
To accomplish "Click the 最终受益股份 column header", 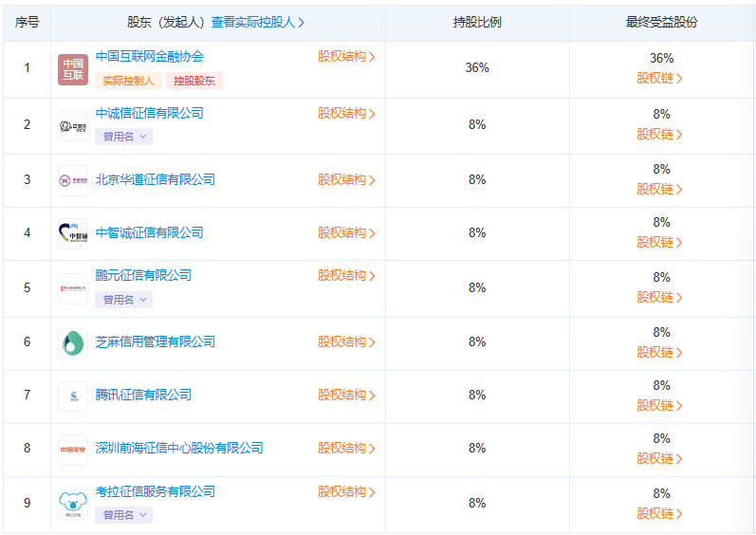I will pyautogui.click(x=661, y=22).
